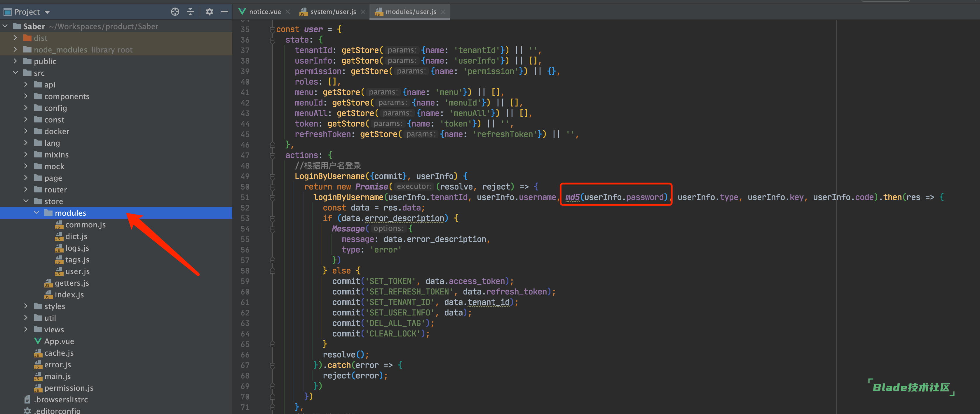Viewport: 980px width, 414px height.
Task: Expand the lang folder
Action: pyautogui.click(x=26, y=143)
